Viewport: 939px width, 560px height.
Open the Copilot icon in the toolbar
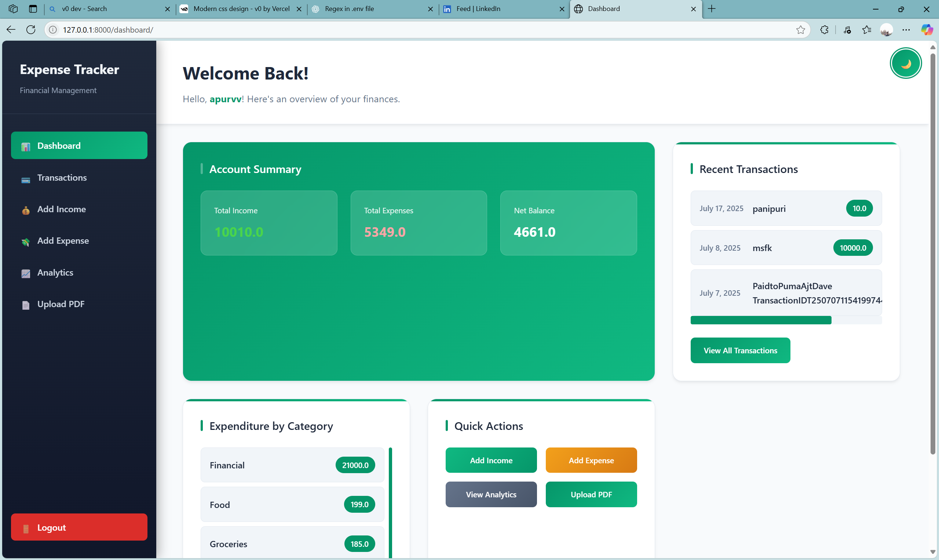click(927, 30)
